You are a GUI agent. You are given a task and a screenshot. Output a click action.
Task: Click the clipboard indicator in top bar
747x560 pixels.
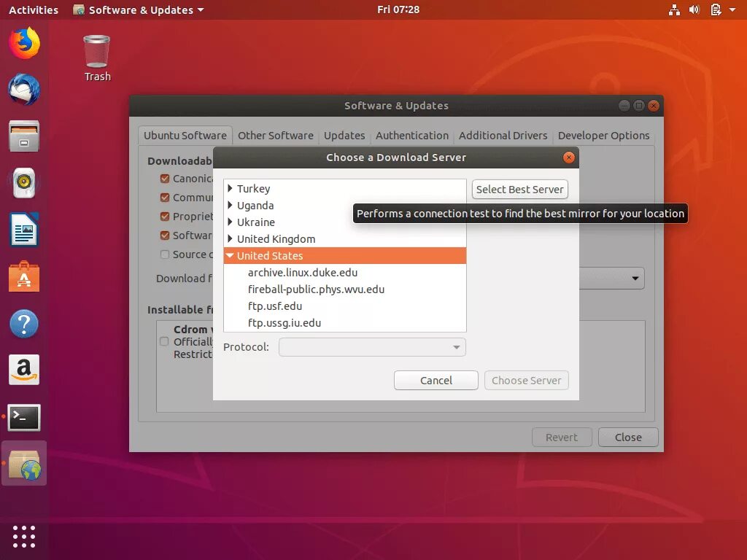pos(716,9)
